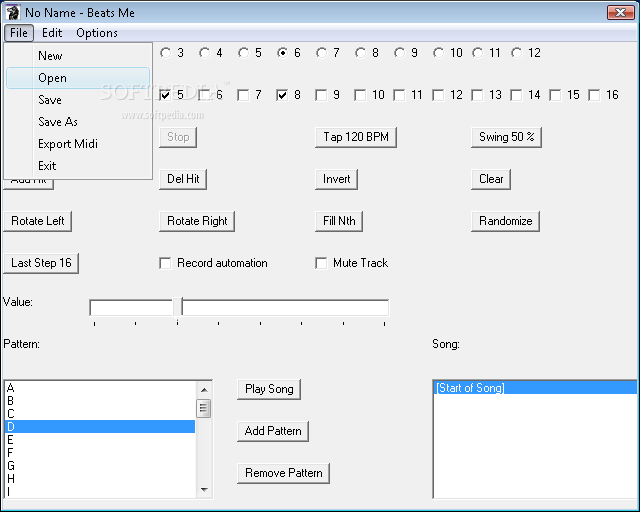
Task: Click the Value slider thumb
Action: point(178,307)
